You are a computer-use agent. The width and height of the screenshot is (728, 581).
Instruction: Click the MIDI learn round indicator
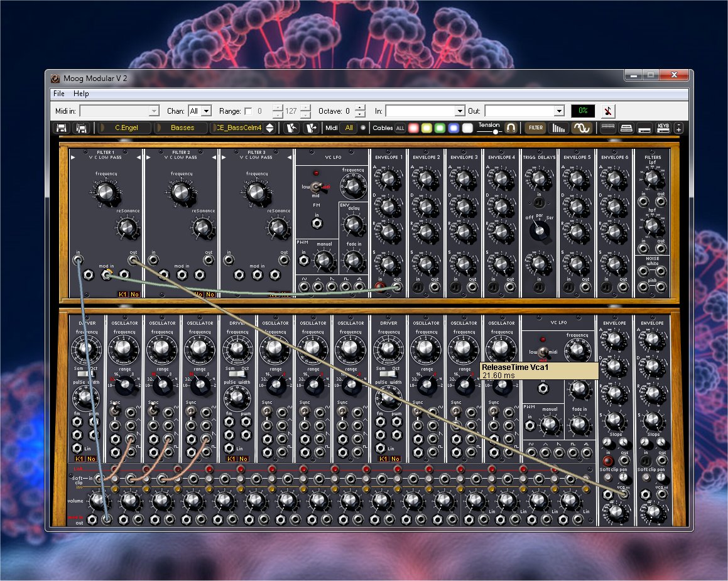coord(363,128)
